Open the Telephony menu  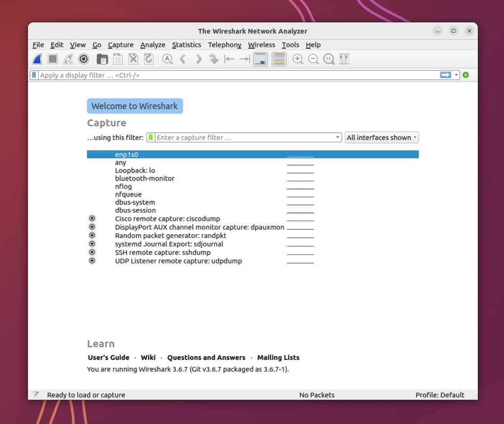point(224,45)
